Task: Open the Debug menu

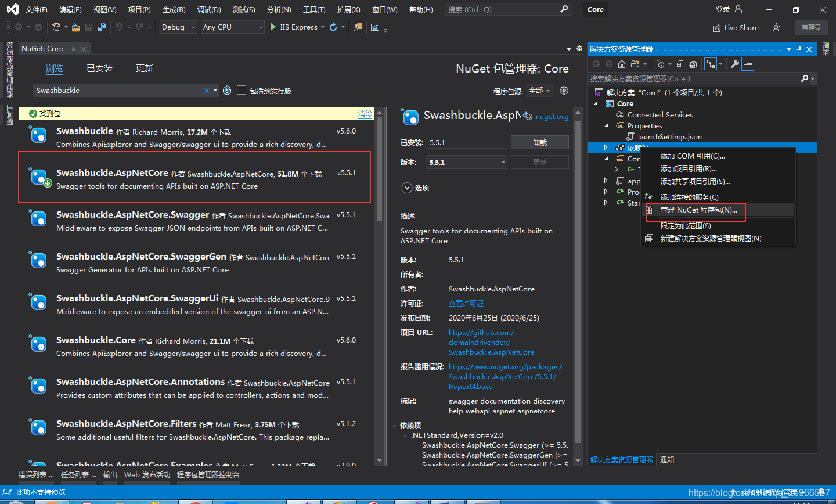Action: [x=209, y=9]
